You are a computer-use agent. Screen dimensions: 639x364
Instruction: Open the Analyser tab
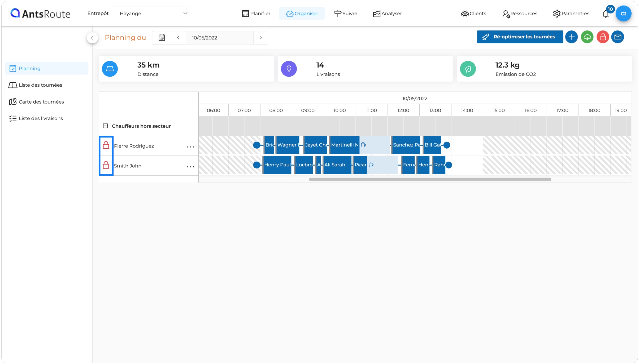pos(387,14)
